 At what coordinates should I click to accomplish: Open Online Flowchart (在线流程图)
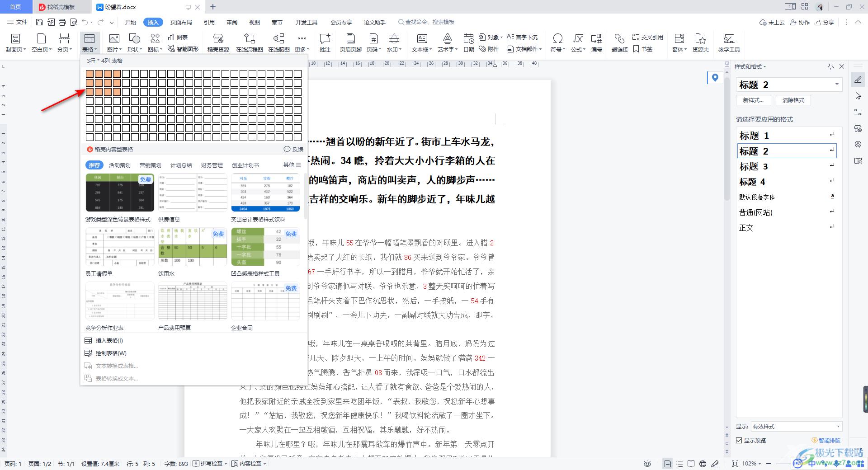click(x=250, y=42)
